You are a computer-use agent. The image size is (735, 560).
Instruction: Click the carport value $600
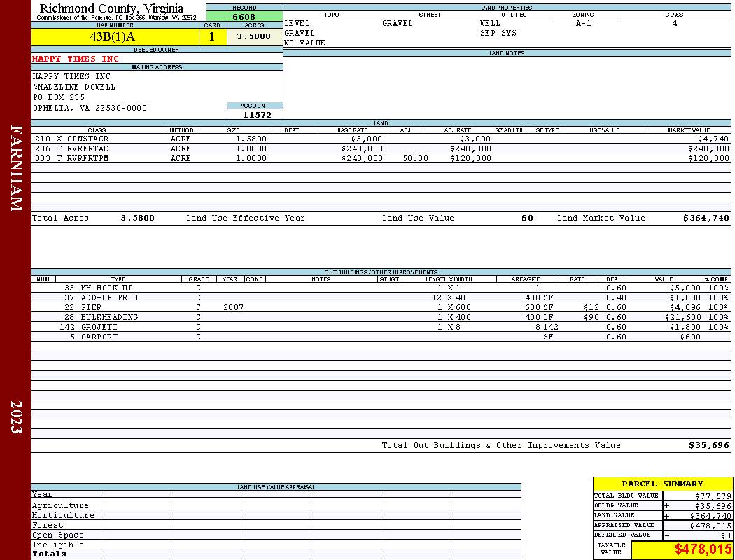pos(690,337)
